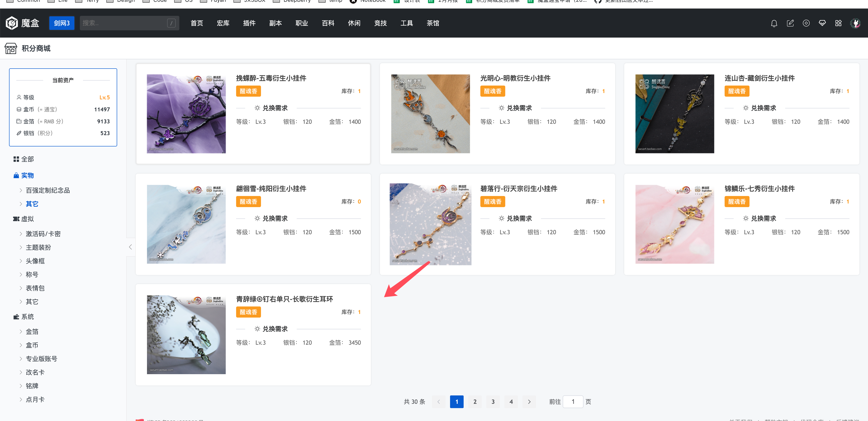Click the edit/publish pencil icon
868x421 pixels.
click(790, 23)
